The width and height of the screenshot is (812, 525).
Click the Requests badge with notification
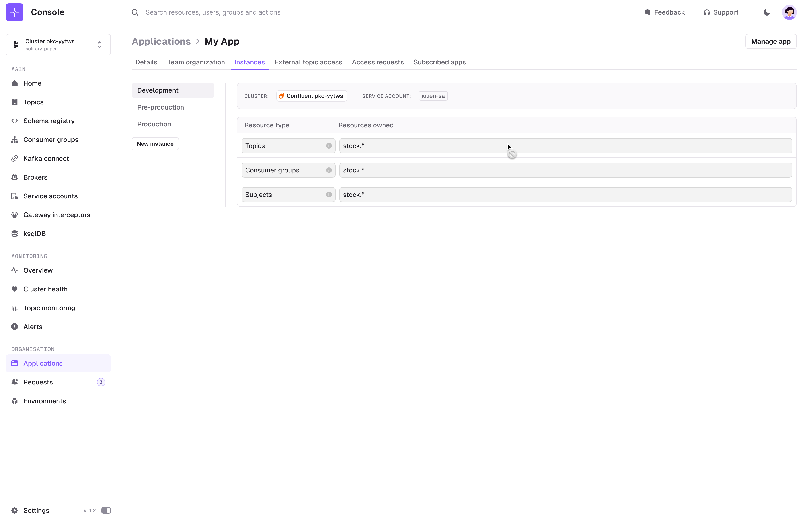[101, 382]
